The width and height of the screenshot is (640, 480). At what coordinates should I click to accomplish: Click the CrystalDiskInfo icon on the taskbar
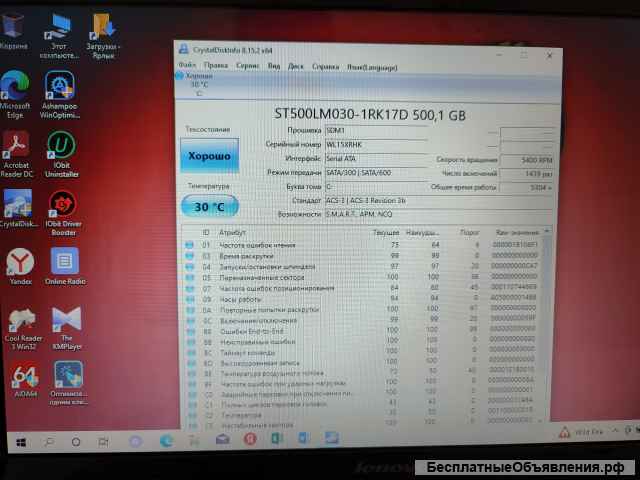pos(331,438)
